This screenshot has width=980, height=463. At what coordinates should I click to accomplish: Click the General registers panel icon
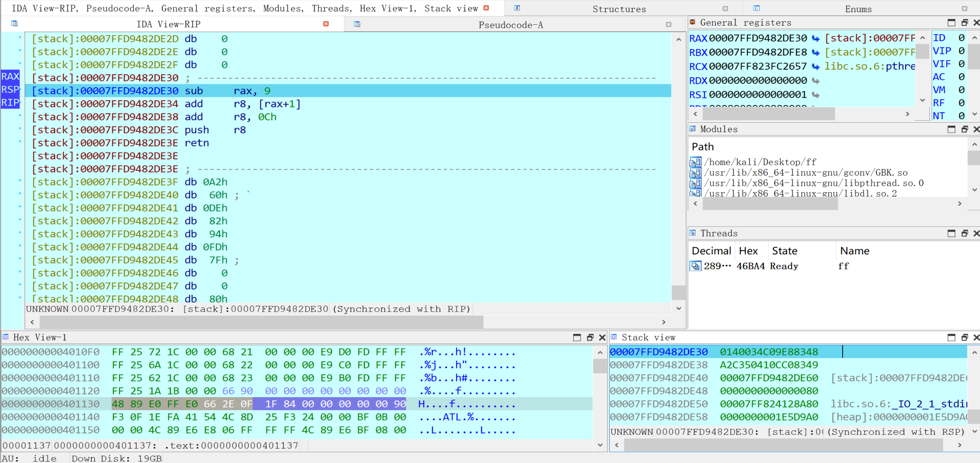coord(693,22)
